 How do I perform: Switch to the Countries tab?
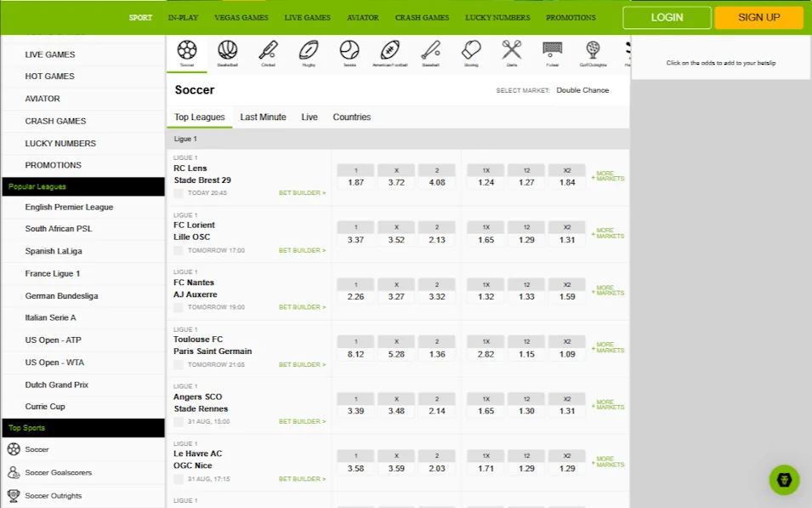352,117
